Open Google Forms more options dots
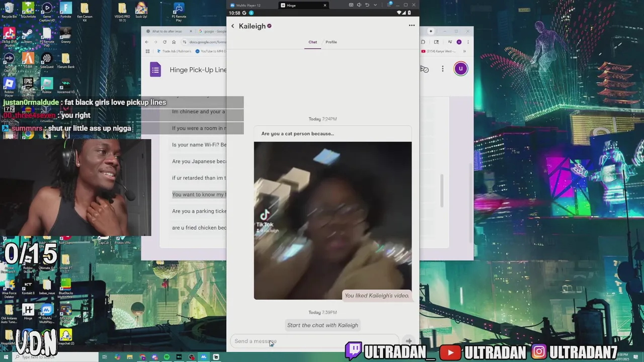The height and width of the screenshot is (362, 644). [x=443, y=69]
